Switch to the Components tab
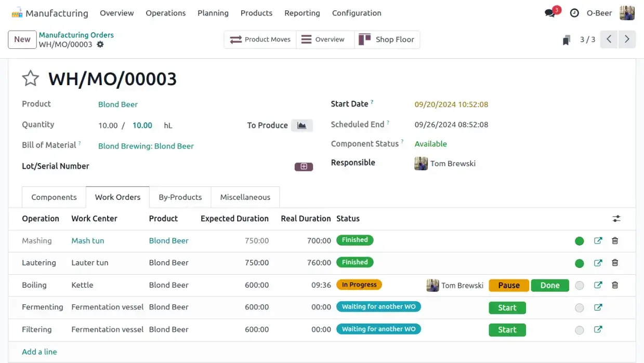 coord(54,197)
